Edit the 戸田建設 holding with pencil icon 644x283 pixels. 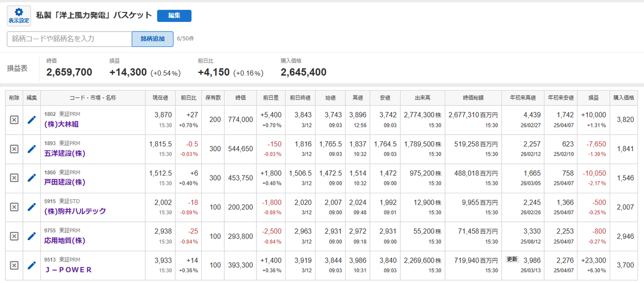[x=32, y=178]
